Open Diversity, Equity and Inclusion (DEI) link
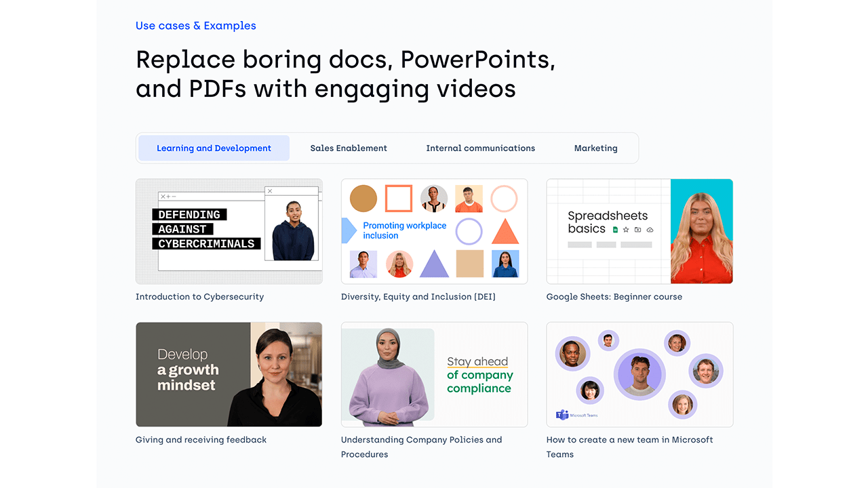Viewport: 868px width, 488px height. (x=418, y=297)
